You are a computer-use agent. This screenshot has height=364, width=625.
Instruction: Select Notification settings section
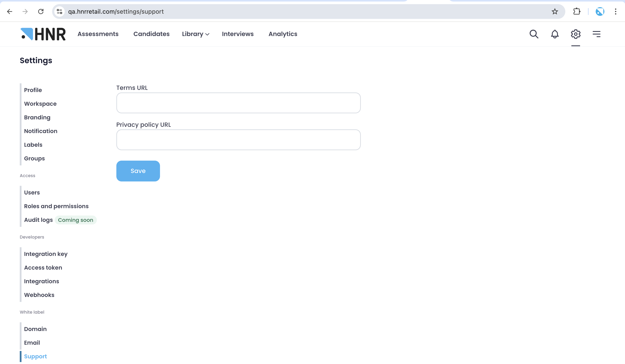pyautogui.click(x=41, y=131)
